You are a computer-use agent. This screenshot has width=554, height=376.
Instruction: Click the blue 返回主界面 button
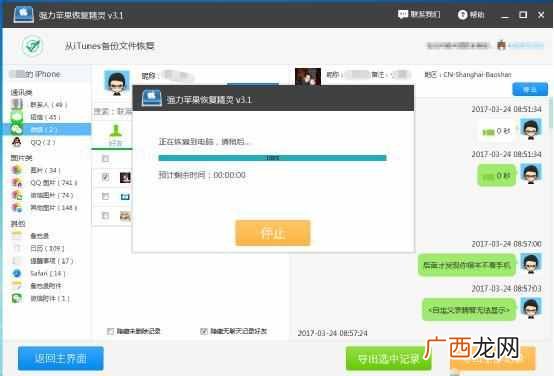click(61, 358)
